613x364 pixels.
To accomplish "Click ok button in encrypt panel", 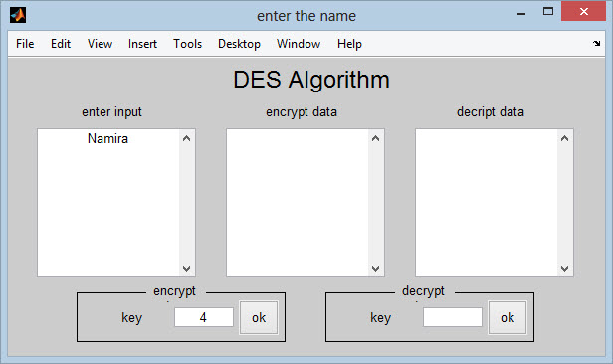I will [259, 317].
